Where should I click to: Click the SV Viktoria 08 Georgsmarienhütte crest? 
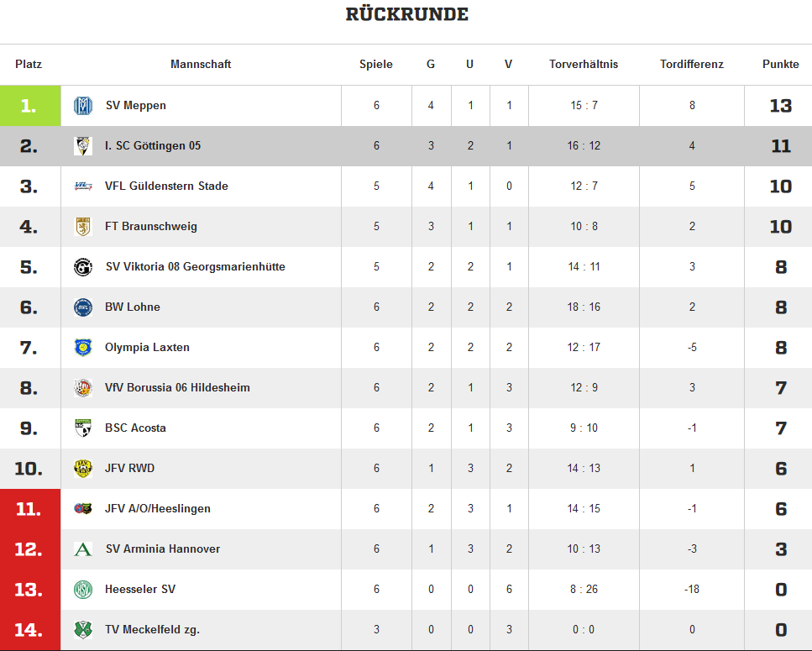(x=82, y=267)
